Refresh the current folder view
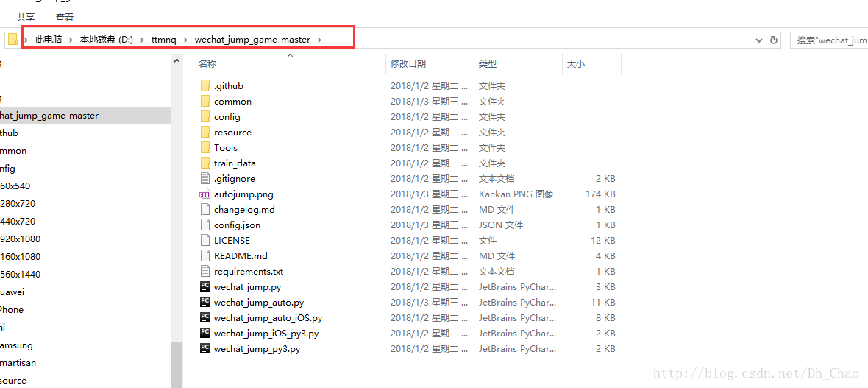 coord(774,40)
